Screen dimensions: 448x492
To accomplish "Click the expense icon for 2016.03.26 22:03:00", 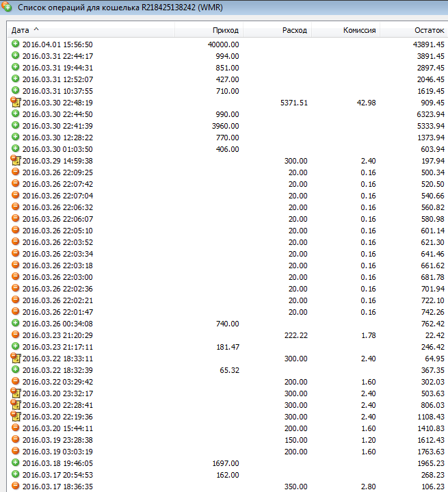I will click(x=15, y=276).
